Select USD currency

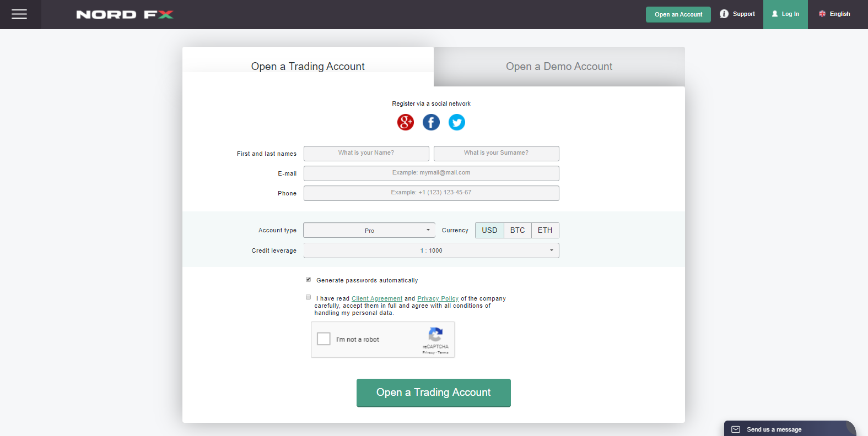click(489, 230)
